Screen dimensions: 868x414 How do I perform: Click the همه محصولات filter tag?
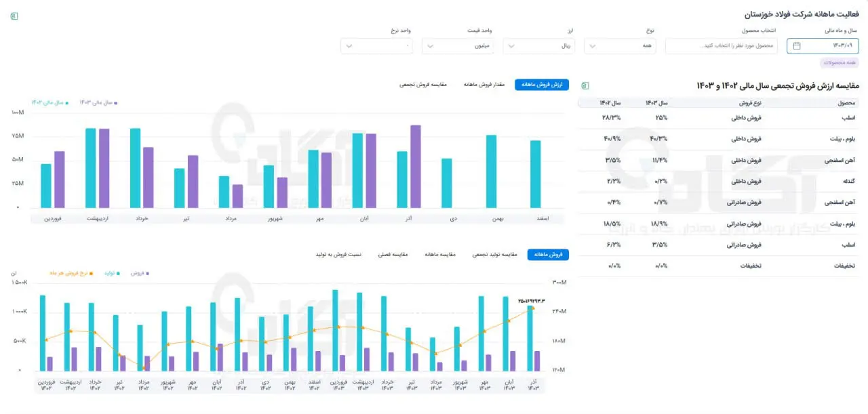(840, 63)
